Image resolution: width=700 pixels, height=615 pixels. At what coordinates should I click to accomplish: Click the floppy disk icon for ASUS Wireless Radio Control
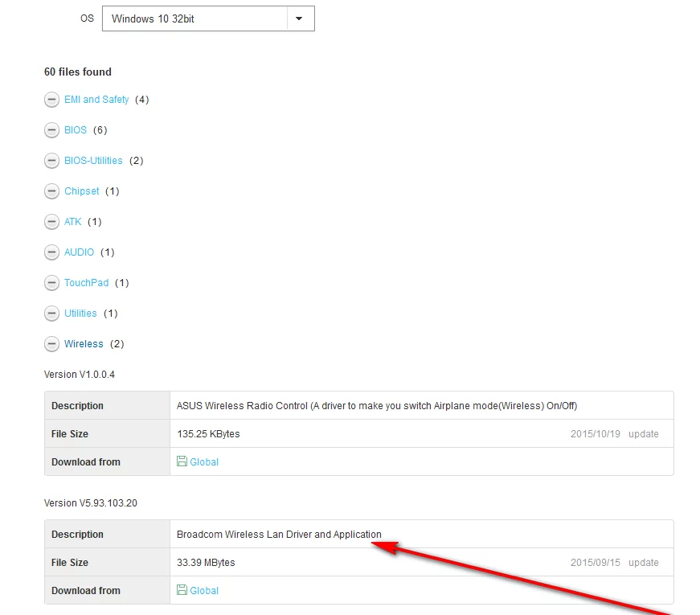pyautogui.click(x=182, y=461)
